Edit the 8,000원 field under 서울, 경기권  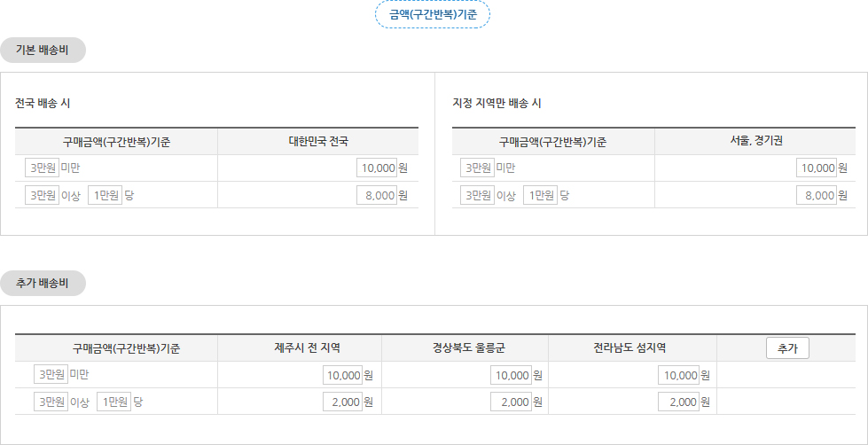817,195
